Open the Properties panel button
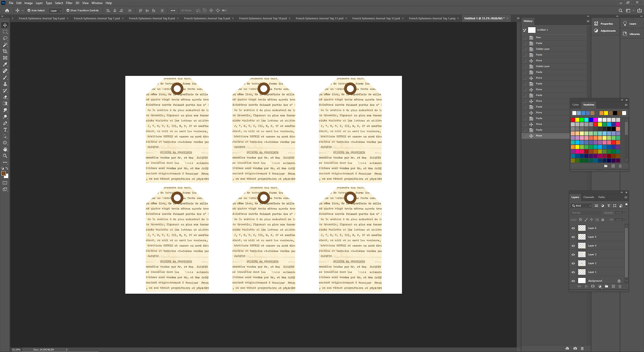The width and height of the screenshot is (644, 352). tap(604, 24)
